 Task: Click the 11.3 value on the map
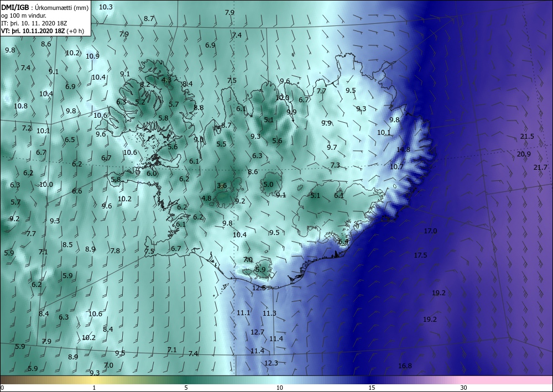tap(269, 313)
